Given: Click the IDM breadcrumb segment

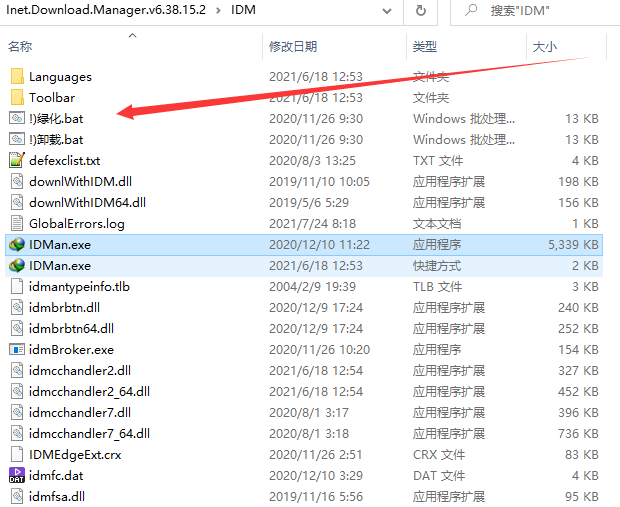Looking at the screenshot, I should [x=243, y=9].
